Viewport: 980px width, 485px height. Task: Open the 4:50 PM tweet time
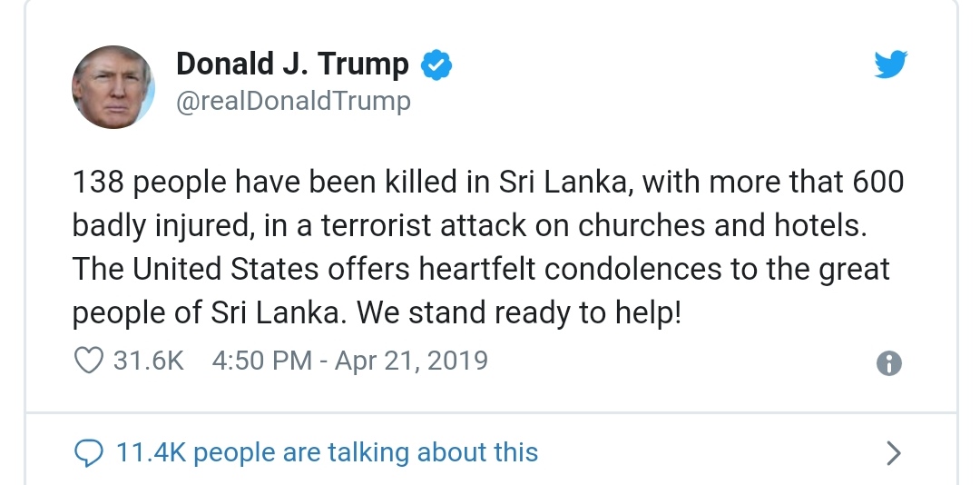pyautogui.click(x=261, y=361)
